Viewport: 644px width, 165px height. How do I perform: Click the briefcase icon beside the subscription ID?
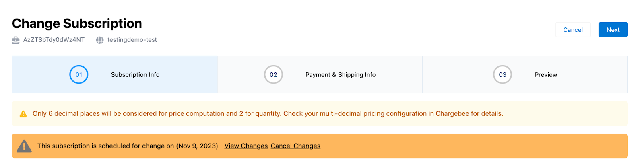(16, 40)
